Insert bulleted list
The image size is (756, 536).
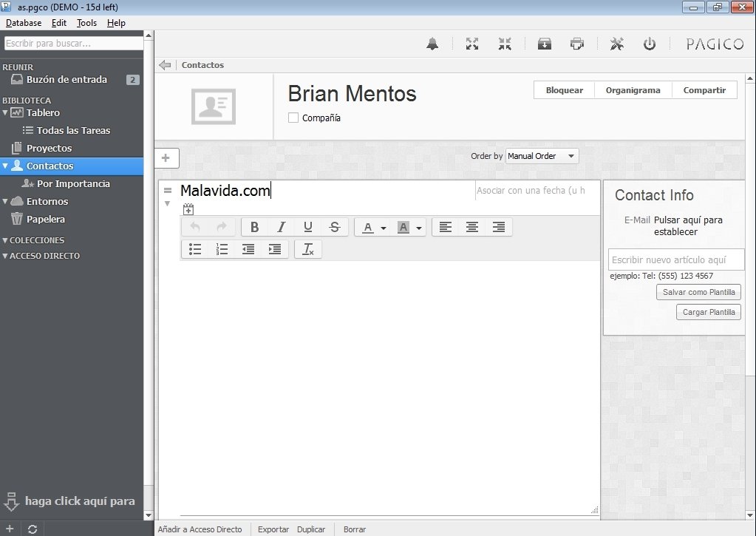click(195, 249)
